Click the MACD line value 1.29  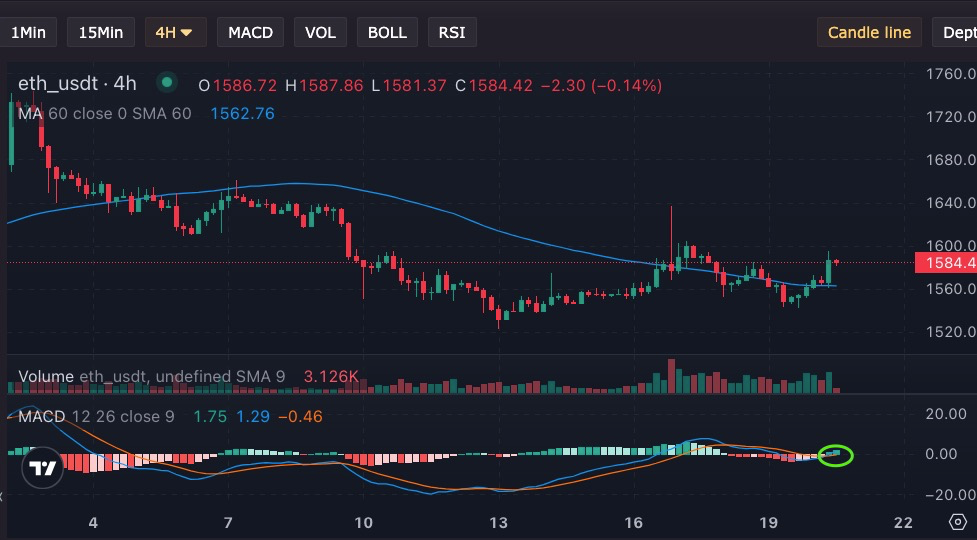pos(253,416)
